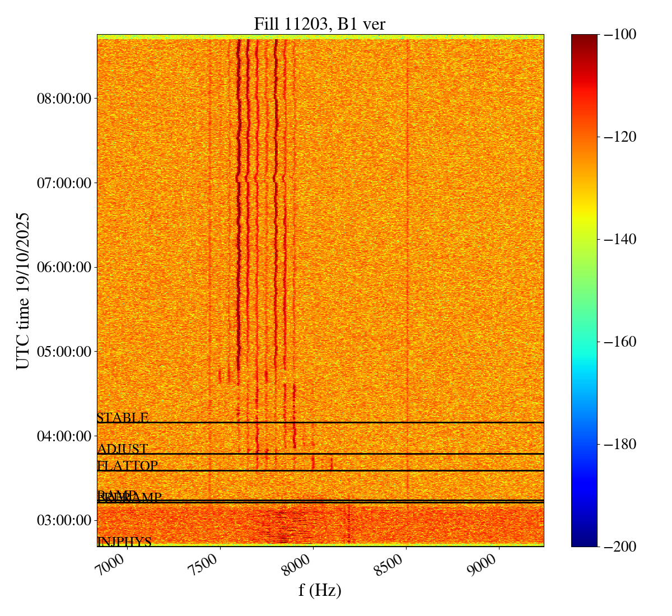672x616 pixels.
Task: Select the INJPHYS phase label
Action: click(x=124, y=542)
